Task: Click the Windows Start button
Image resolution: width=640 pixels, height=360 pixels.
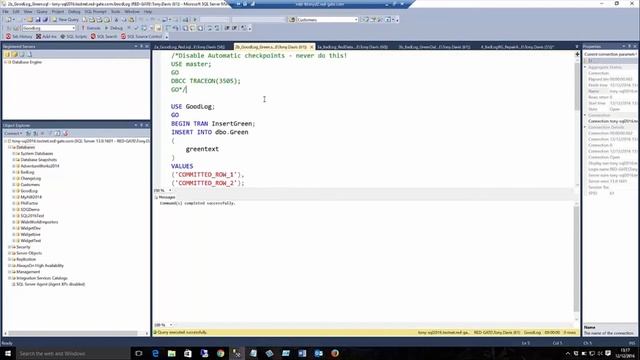Action: coord(8,353)
